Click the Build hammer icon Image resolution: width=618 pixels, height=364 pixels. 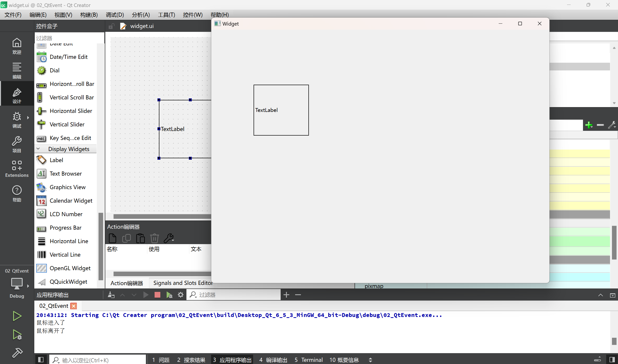point(17,352)
